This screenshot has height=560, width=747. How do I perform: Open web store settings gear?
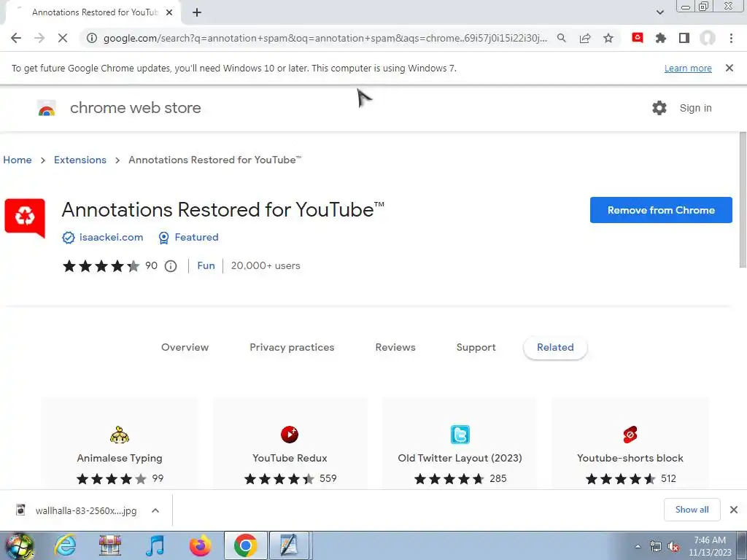tap(659, 108)
